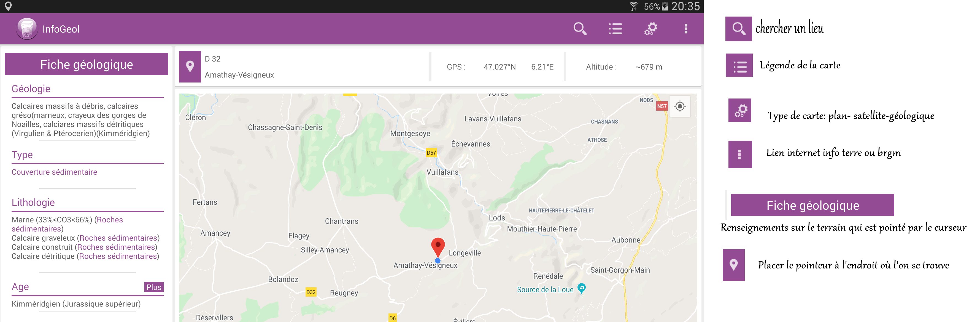This screenshot has width=980, height=322.
Task: Tap the Longeville map label
Action: [465, 253]
